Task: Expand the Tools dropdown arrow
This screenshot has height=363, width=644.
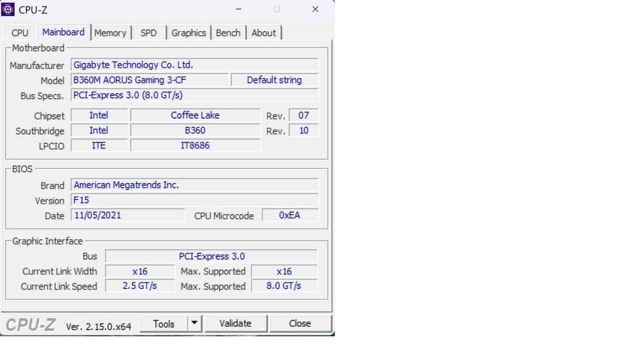Action: click(x=194, y=324)
